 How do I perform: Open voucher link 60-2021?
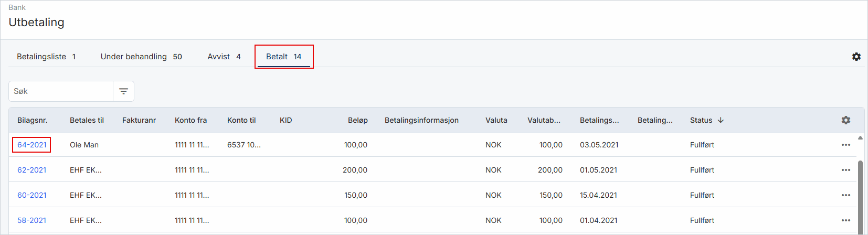[32, 195]
